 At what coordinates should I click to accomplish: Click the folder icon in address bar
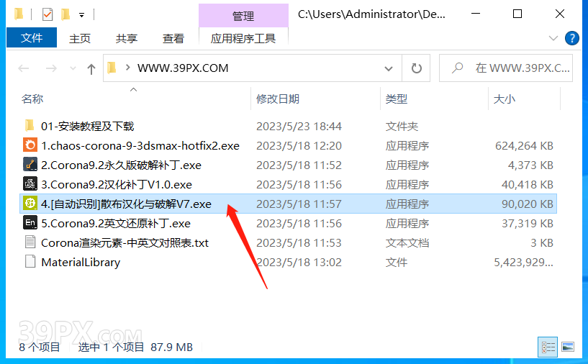pyautogui.click(x=112, y=68)
